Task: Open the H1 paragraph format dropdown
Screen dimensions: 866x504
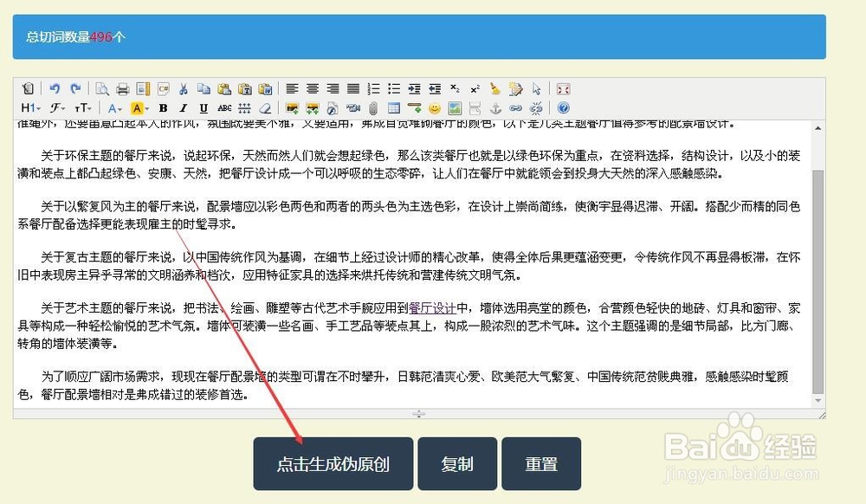Action: 31,107
